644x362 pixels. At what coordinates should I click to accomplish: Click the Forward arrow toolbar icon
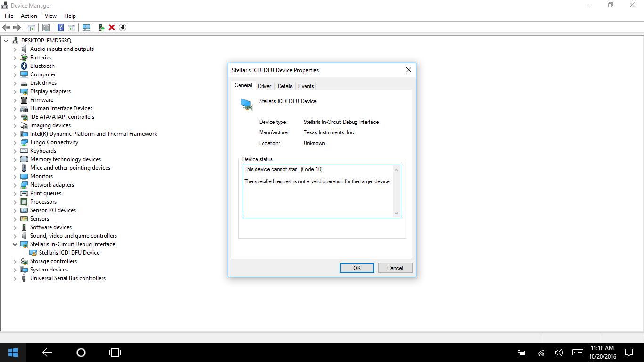[x=17, y=27]
